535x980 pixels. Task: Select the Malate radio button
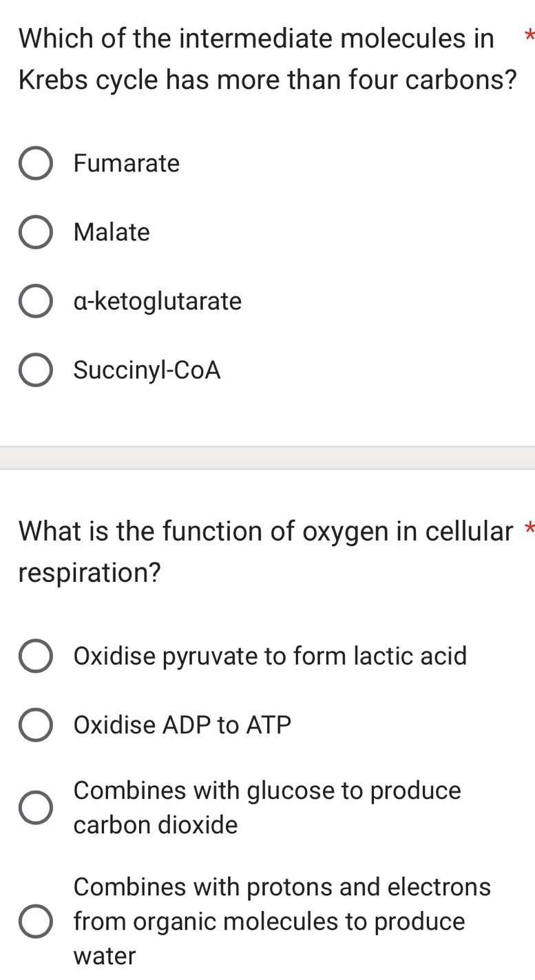tap(36, 232)
